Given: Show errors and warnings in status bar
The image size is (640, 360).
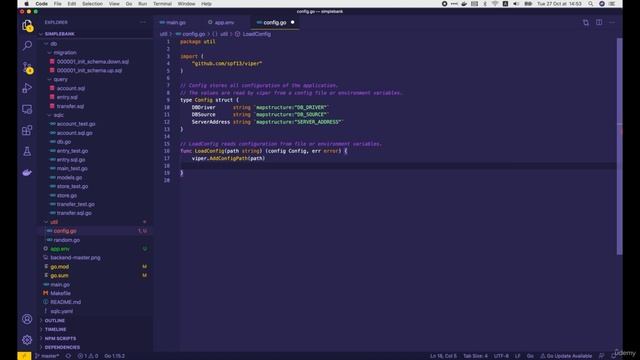Looking at the screenshot, I should coord(88,356).
